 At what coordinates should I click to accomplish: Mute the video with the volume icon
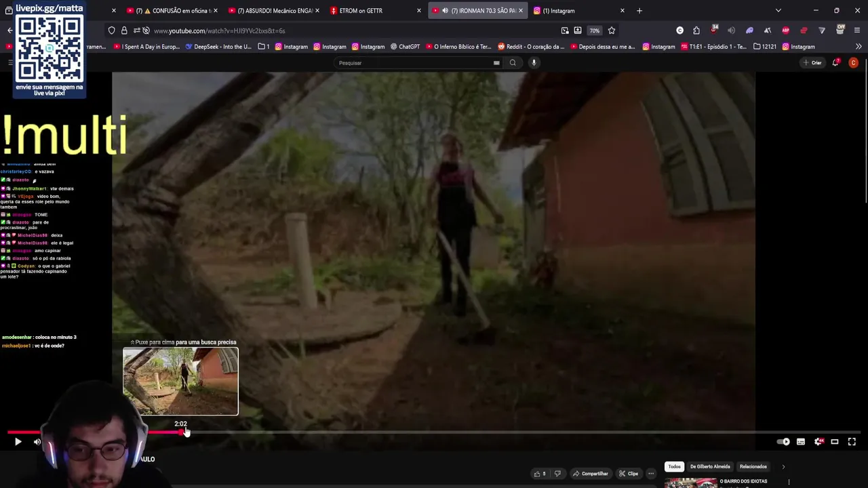37,442
